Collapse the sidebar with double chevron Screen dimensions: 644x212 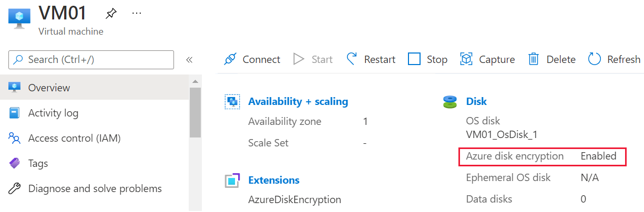pyautogui.click(x=189, y=60)
